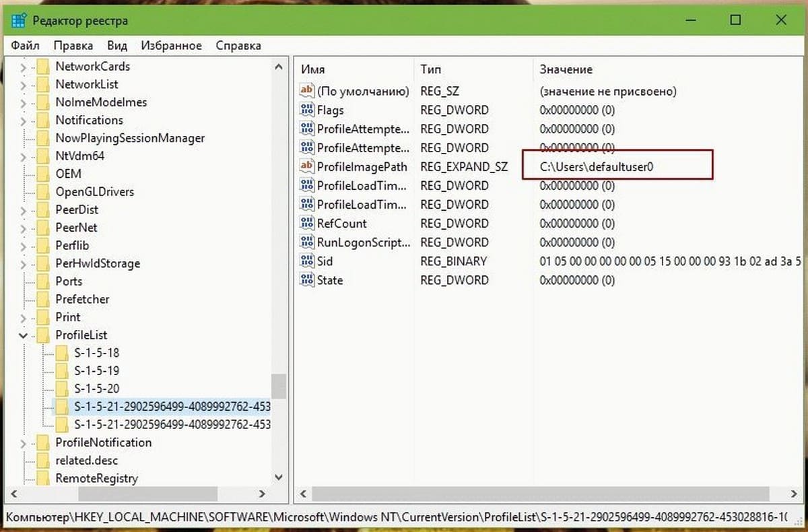This screenshot has height=532, width=808.
Task: Expand the Notifications tree node
Action: pyautogui.click(x=24, y=121)
